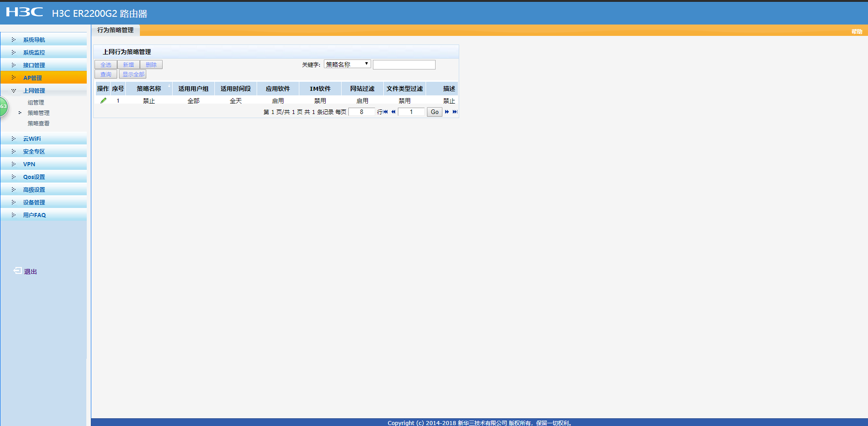The width and height of the screenshot is (868, 426).
Task: Click the 全选 button
Action: 106,64
